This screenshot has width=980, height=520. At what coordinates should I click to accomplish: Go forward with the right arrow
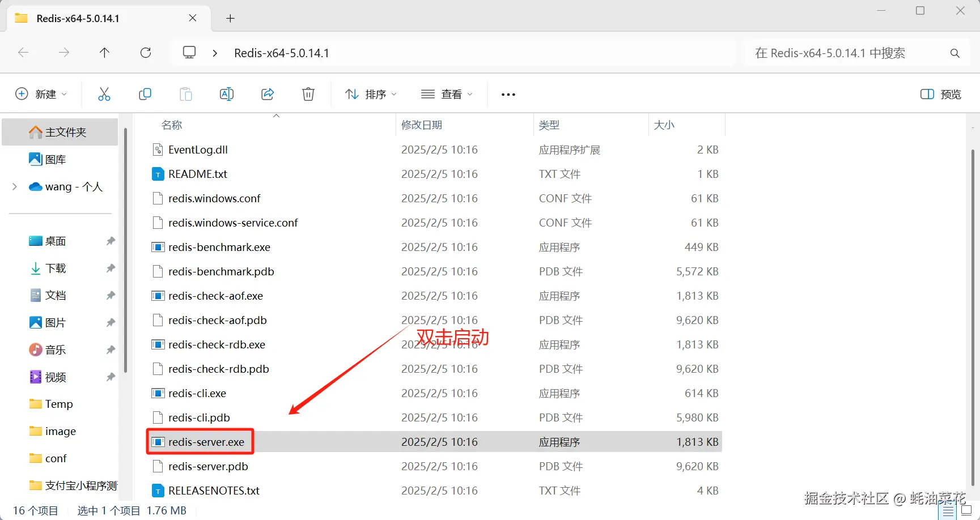click(x=64, y=53)
